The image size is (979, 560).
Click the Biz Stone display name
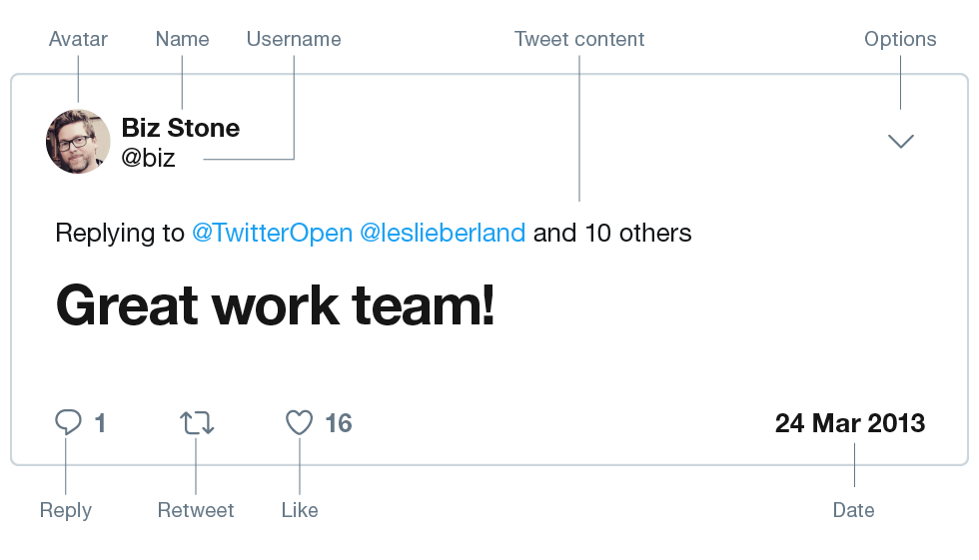click(180, 128)
